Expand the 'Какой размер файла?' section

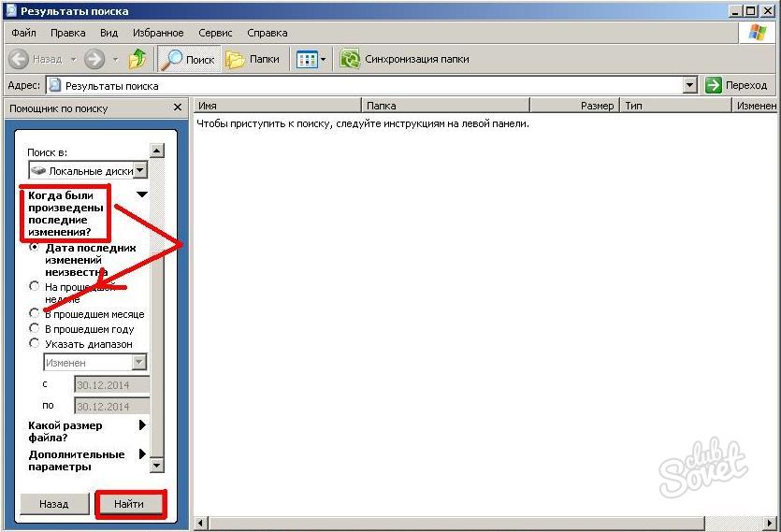point(142,425)
